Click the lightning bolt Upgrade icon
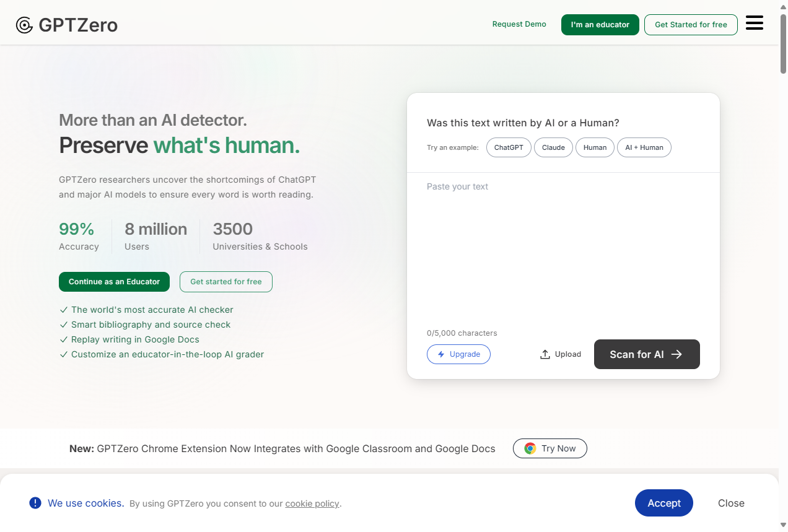The width and height of the screenshot is (788, 532). tap(441, 354)
